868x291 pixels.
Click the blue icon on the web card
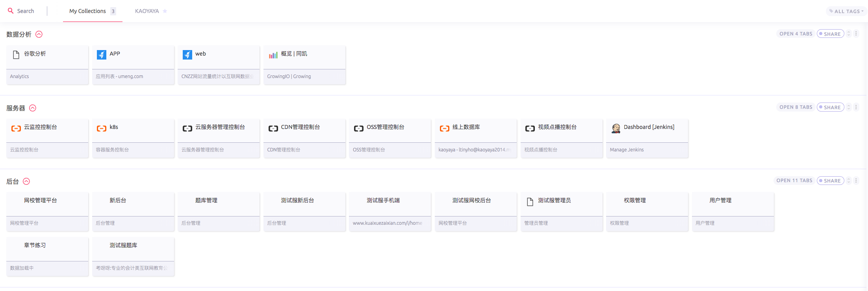click(187, 55)
